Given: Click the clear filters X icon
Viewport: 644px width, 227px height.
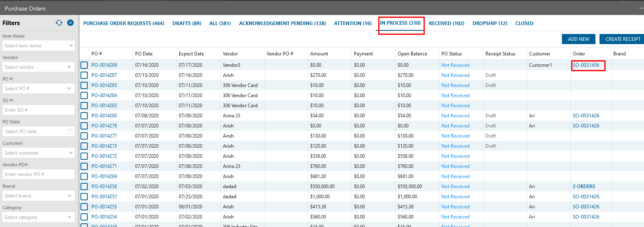Looking at the screenshot, I should [x=70, y=23].
